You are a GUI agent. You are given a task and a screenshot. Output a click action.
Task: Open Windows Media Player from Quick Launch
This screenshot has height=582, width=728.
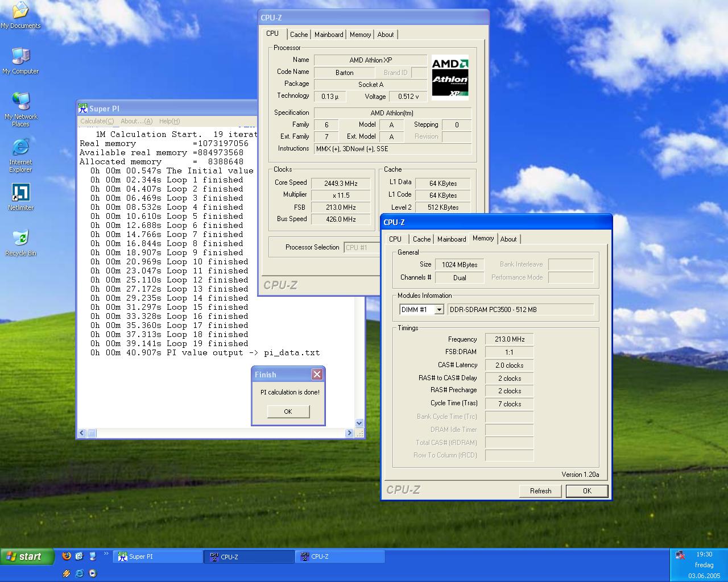point(92,573)
